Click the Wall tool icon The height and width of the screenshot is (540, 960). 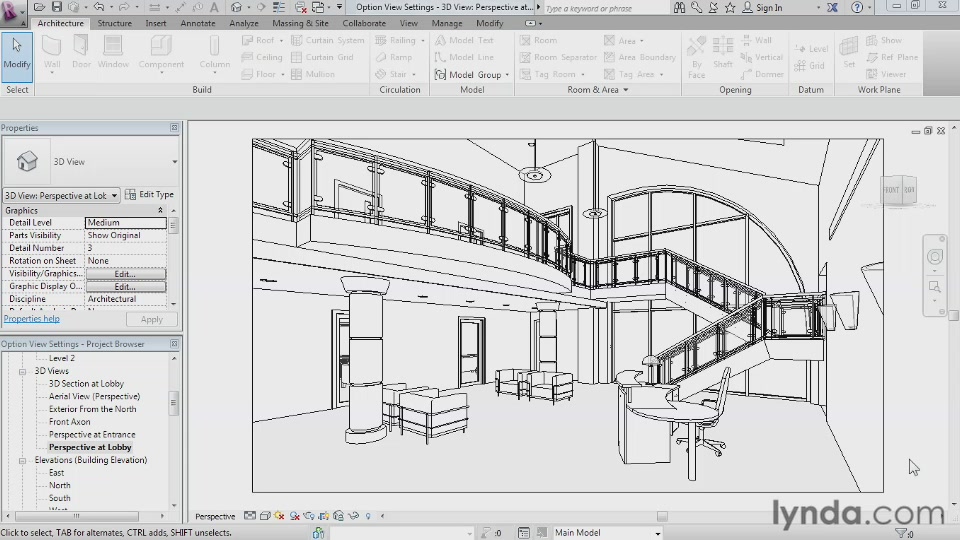click(52, 46)
